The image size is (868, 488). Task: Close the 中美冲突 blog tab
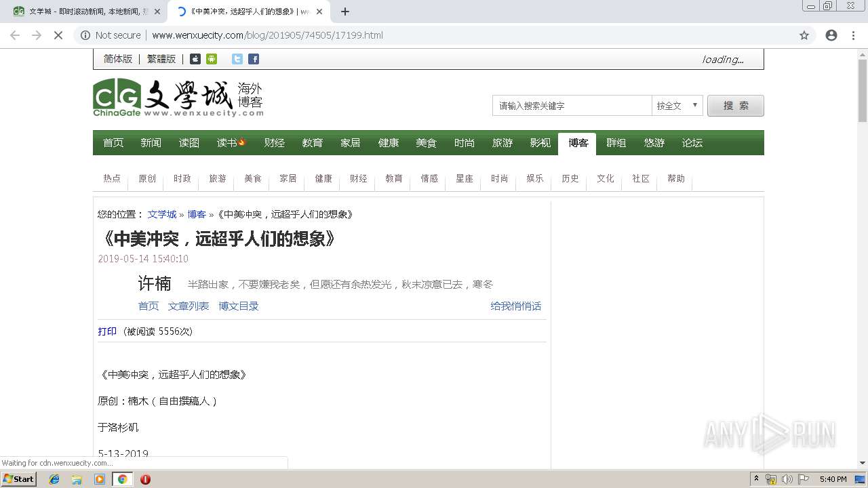pyautogui.click(x=319, y=12)
